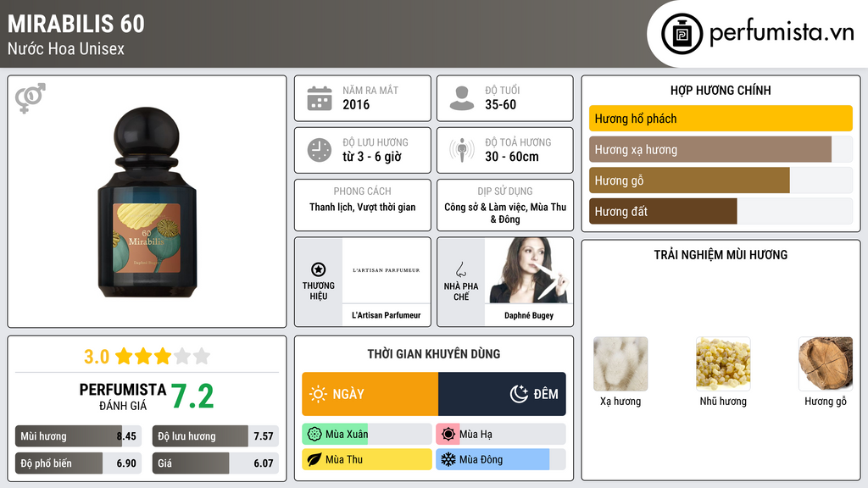
Task: Click the THỜI GIAN KHUYÊN DÙNG heading
Action: (x=434, y=354)
